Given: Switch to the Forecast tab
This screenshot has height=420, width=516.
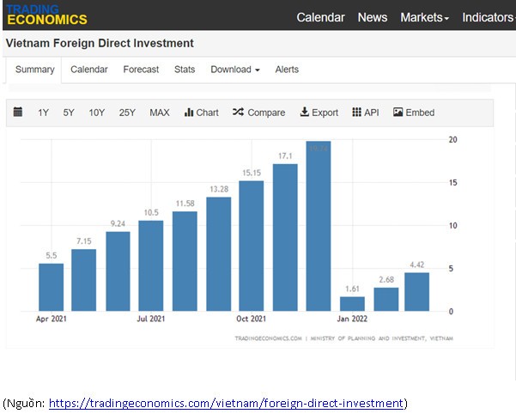Looking at the screenshot, I should (141, 70).
